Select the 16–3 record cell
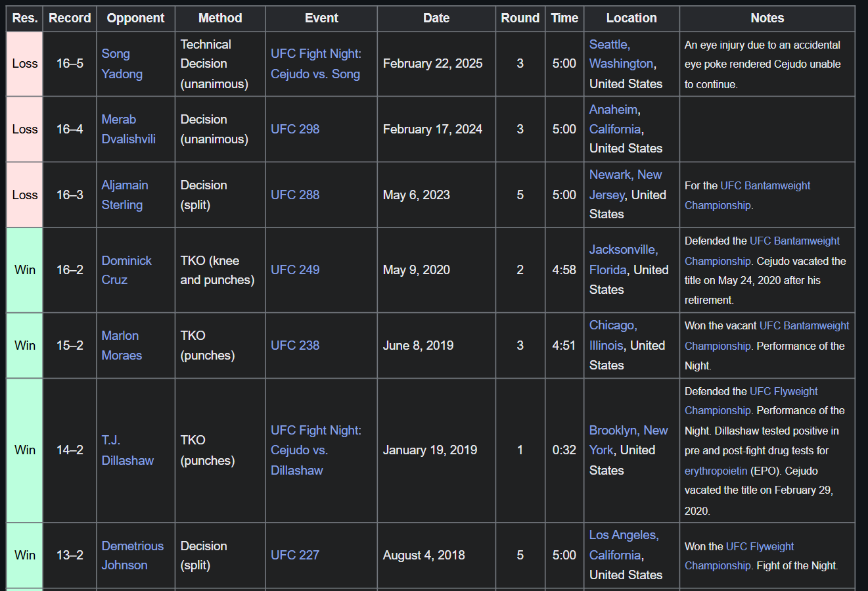 coord(70,195)
